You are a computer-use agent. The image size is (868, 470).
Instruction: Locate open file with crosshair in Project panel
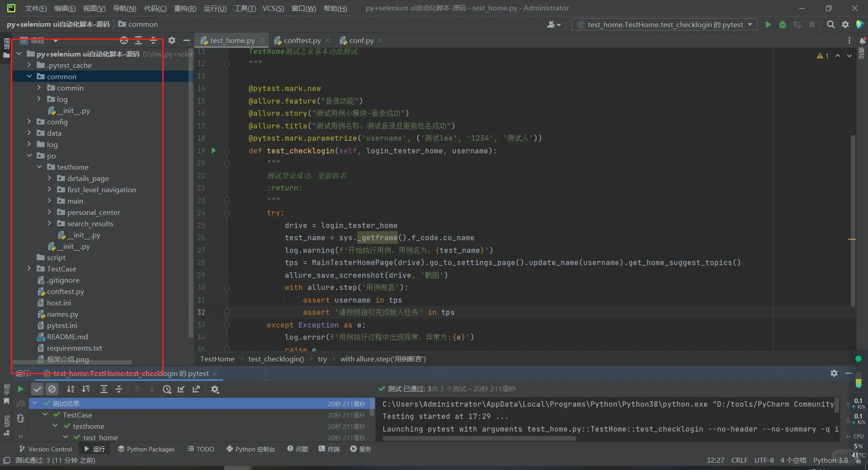(x=124, y=40)
